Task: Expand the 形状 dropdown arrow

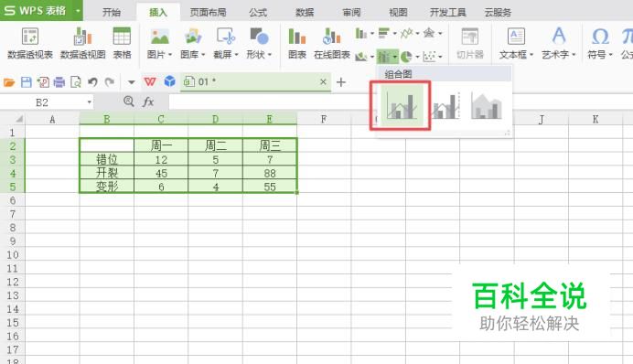Action: point(270,55)
